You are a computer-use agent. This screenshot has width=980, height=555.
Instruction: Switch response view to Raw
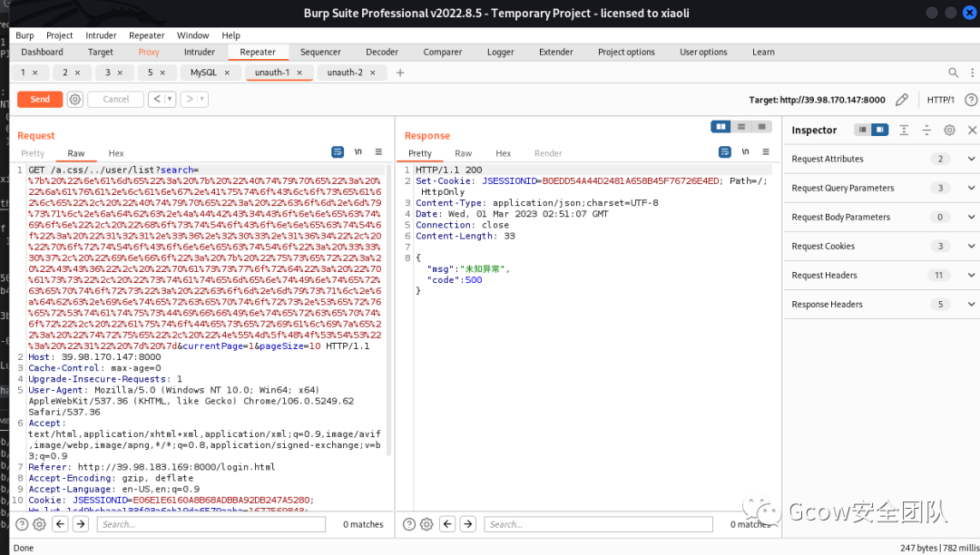[463, 153]
